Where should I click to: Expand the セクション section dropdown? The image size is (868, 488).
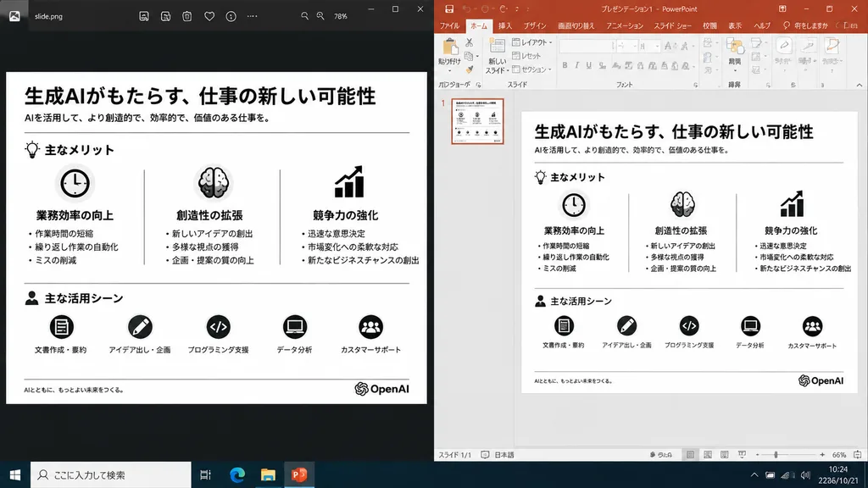(x=532, y=69)
